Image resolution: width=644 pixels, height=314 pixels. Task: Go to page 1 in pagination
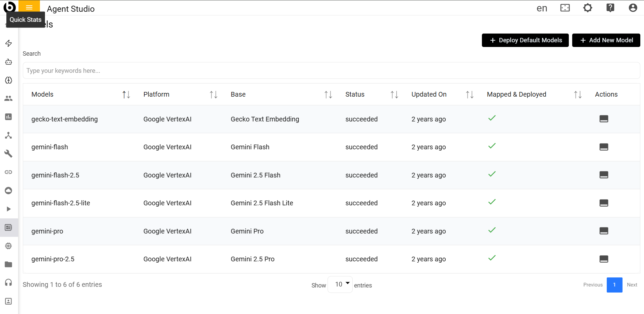coord(614,285)
